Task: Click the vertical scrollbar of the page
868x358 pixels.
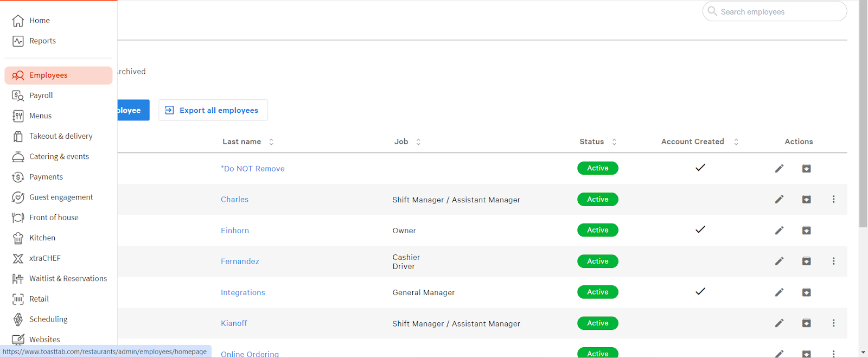Action: [x=863, y=114]
